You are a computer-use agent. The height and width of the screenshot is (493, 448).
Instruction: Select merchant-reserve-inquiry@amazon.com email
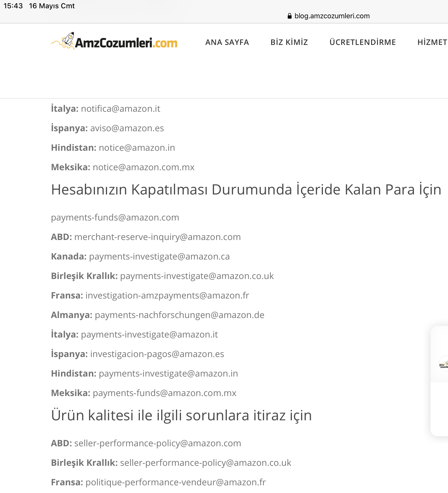point(158,237)
